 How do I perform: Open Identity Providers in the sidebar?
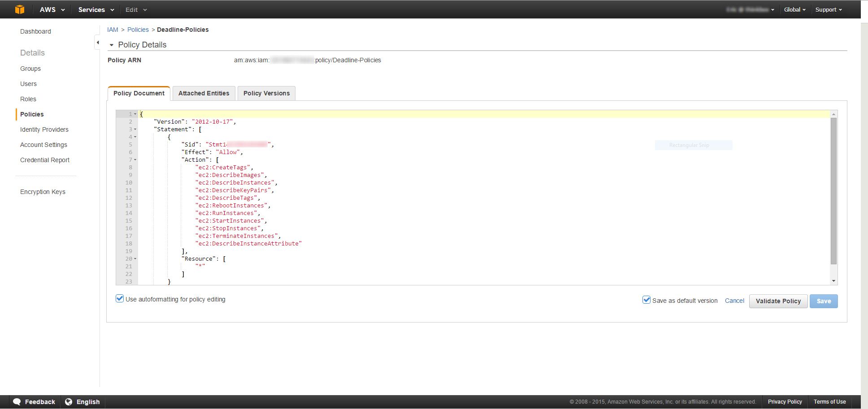(x=44, y=129)
